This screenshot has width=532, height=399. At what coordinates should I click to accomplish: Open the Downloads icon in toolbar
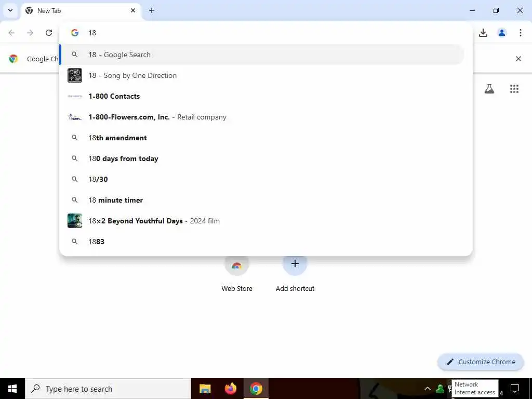[x=483, y=33]
